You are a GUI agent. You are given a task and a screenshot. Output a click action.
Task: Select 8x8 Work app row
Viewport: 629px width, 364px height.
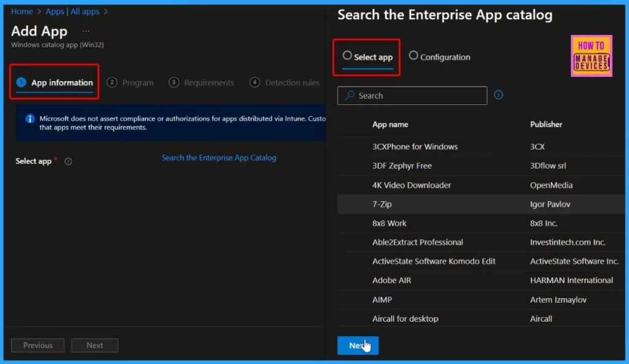tap(481, 223)
